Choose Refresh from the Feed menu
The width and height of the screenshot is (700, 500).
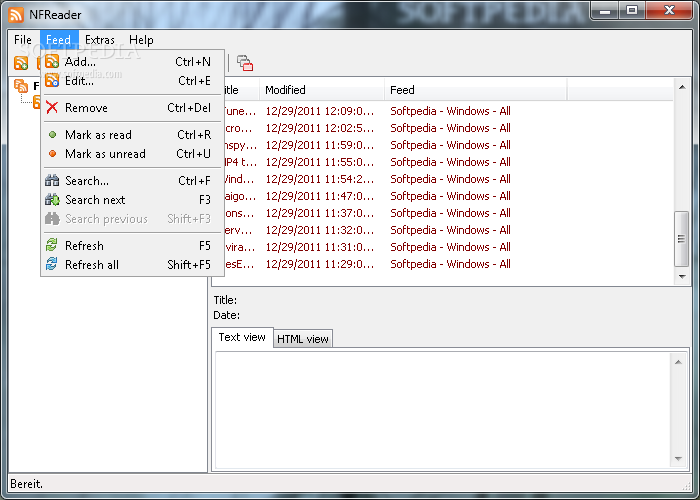(133, 246)
